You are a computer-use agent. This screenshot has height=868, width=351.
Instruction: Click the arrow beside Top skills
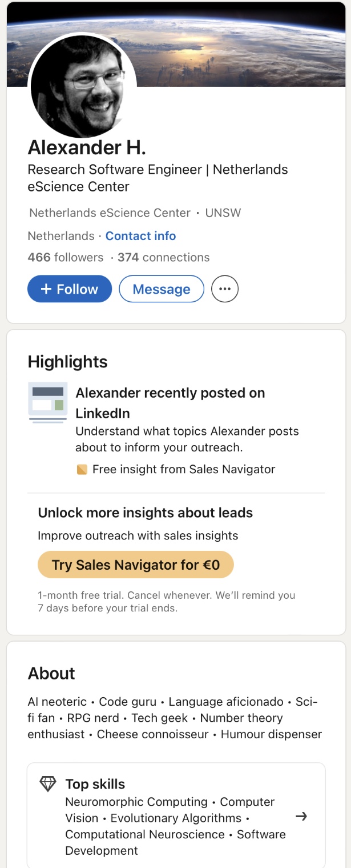pos(301,817)
